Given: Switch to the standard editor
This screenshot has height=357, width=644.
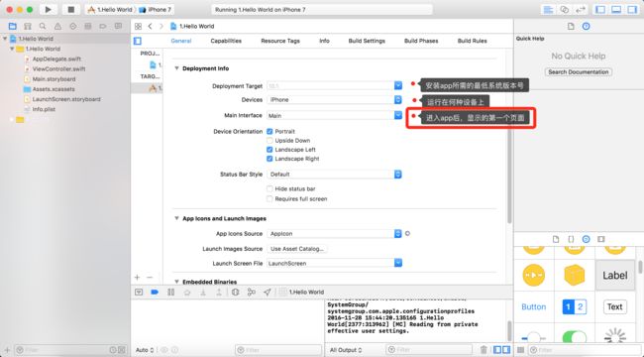Looking at the screenshot, I should click(548, 10).
